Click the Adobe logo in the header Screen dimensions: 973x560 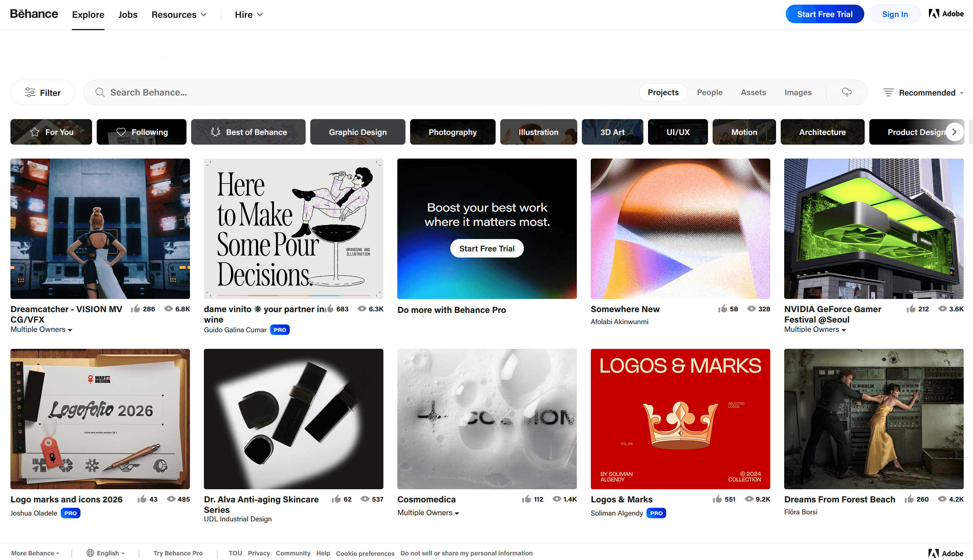click(946, 14)
